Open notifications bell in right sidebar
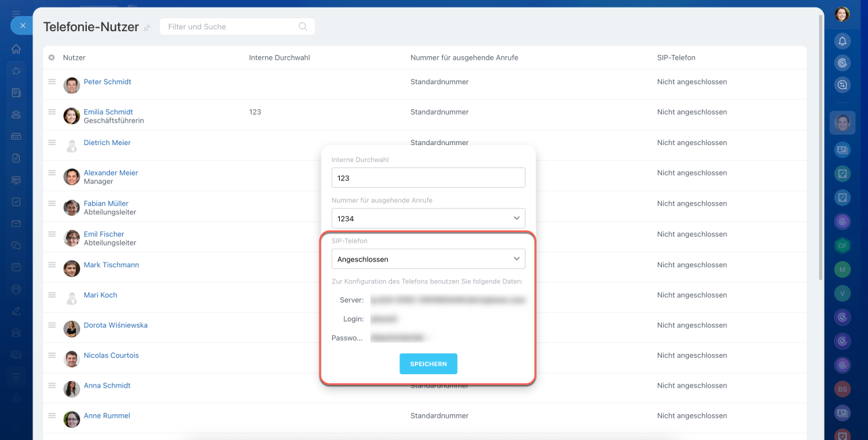This screenshot has height=440, width=868. [842, 41]
